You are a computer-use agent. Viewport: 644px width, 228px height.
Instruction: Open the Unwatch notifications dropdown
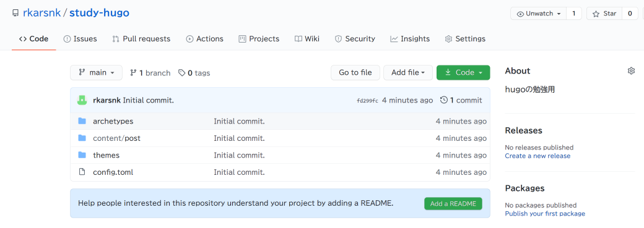coord(539,14)
